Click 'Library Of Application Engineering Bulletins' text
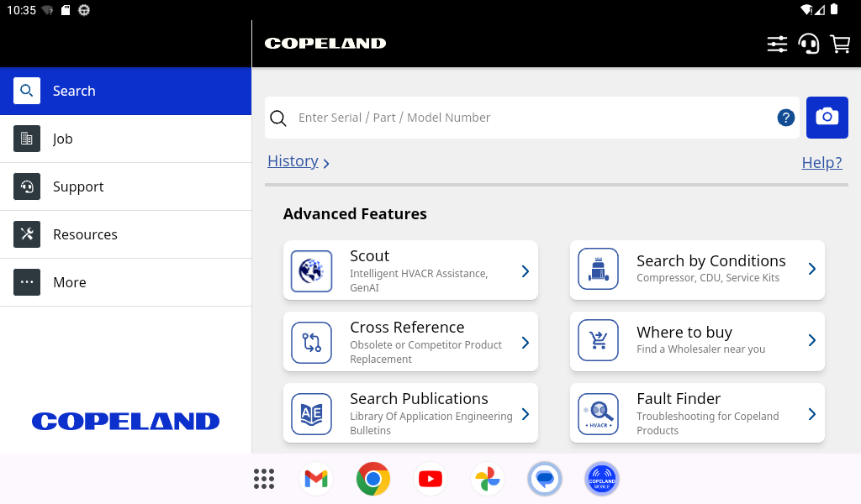 431,423
